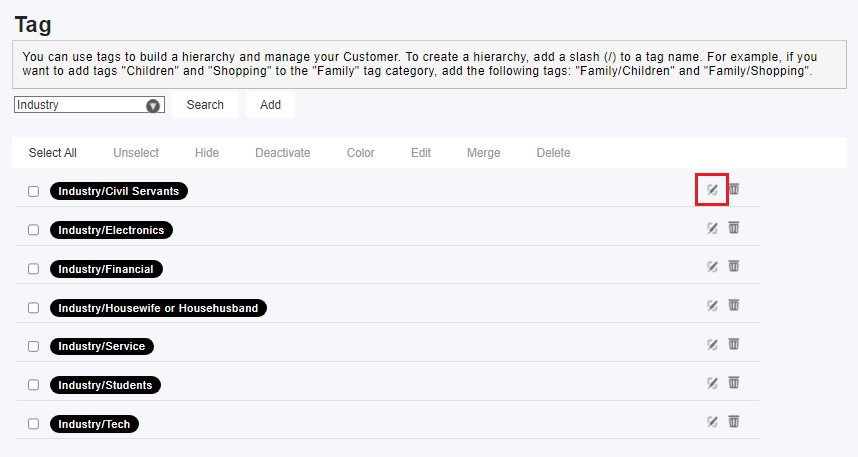The image size is (858, 457).
Task: Click trash icon for Industry/Tech tag
Action: (734, 421)
